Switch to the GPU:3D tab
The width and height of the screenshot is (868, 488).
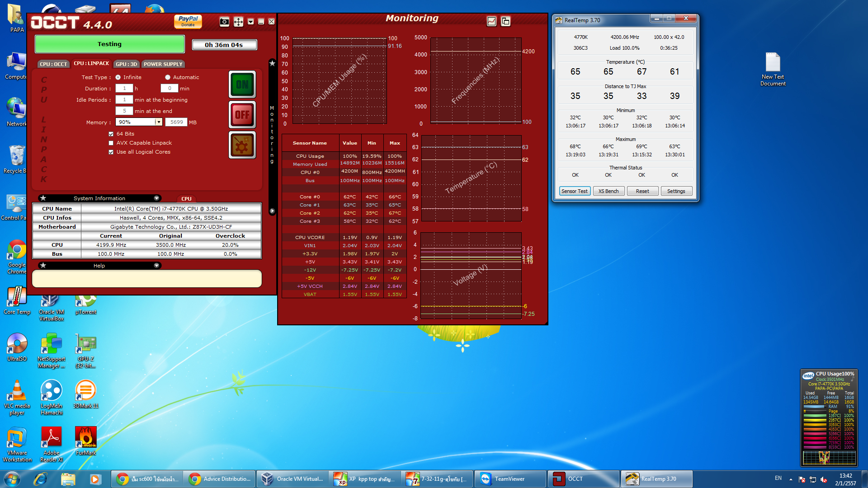pos(126,64)
